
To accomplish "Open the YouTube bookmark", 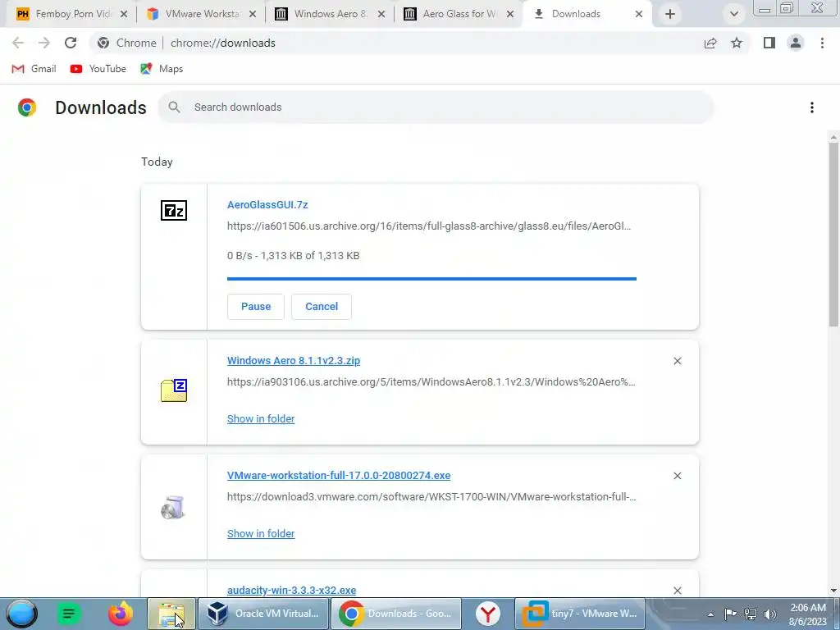I will (98, 69).
